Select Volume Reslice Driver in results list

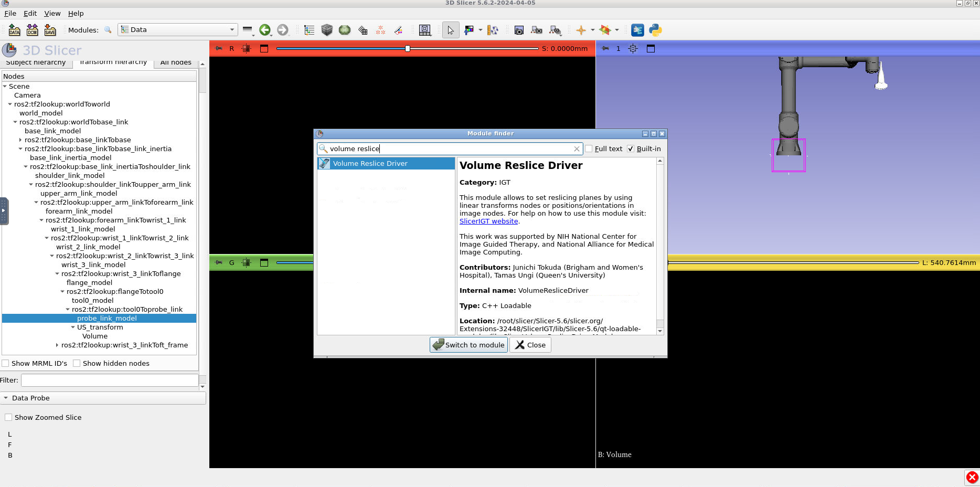[386, 163]
